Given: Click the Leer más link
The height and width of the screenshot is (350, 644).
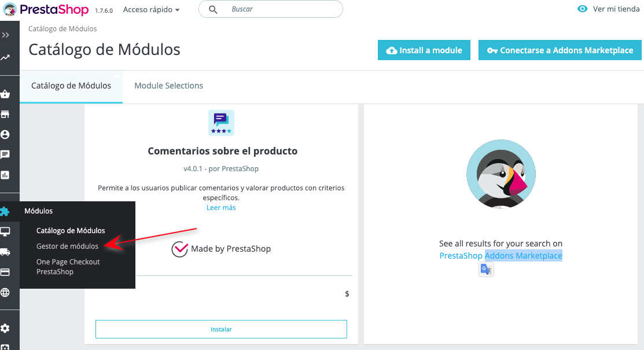Looking at the screenshot, I should coord(221,208).
